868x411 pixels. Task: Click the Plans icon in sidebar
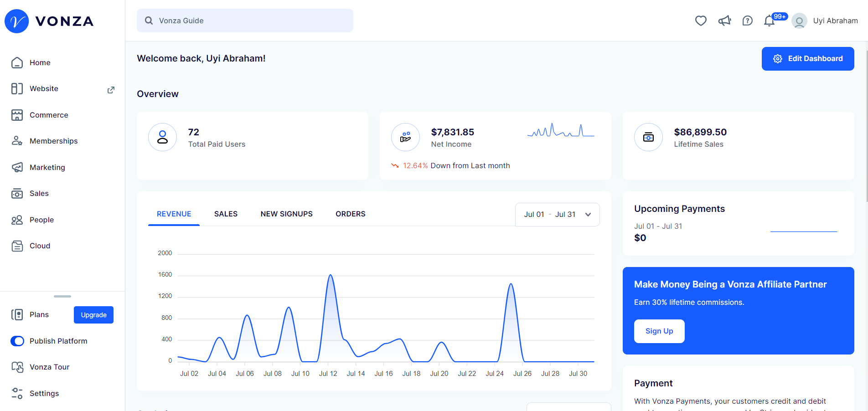pyautogui.click(x=17, y=314)
